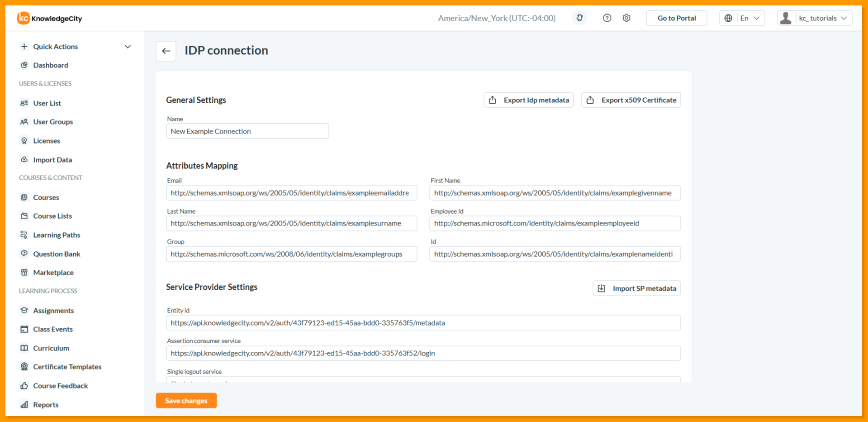Screen dimensions: 868x422
Task: Click the Marketplace store icon
Action: click(x=24, y=273)
